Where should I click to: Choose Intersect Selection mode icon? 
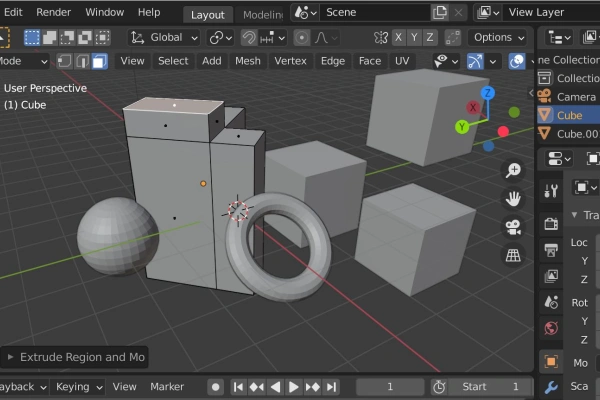102,38
